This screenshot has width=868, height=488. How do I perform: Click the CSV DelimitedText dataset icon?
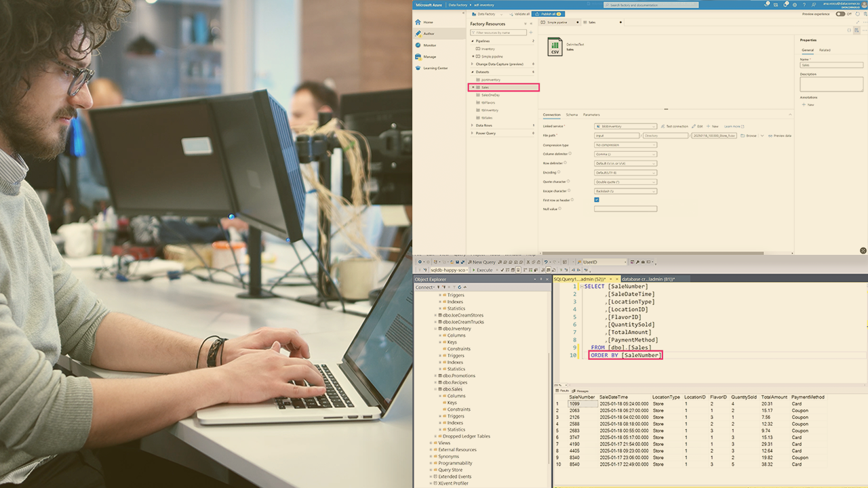pos(555,47)
